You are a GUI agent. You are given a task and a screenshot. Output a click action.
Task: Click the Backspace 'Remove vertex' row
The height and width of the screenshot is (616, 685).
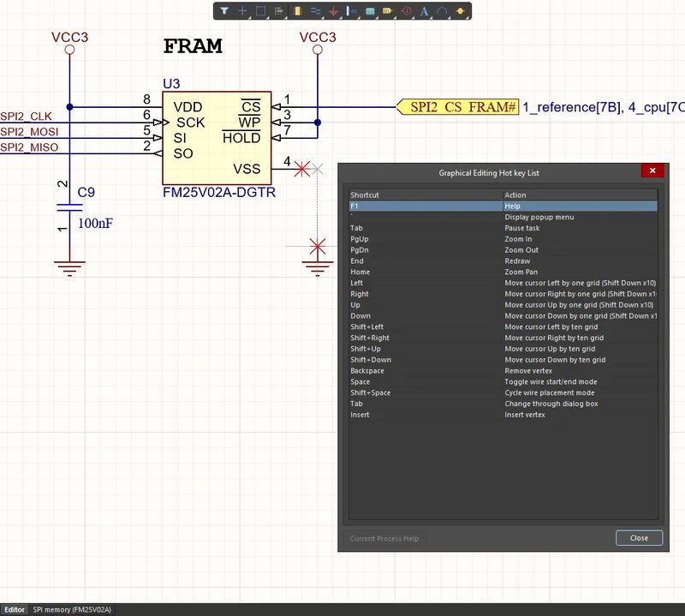point(503,370)
